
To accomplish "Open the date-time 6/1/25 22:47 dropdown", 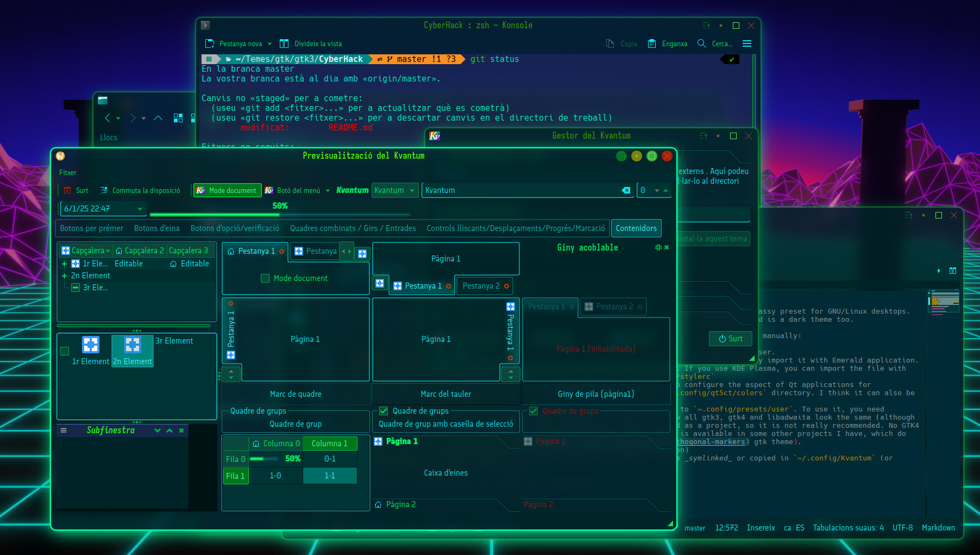I will point(140,209).
